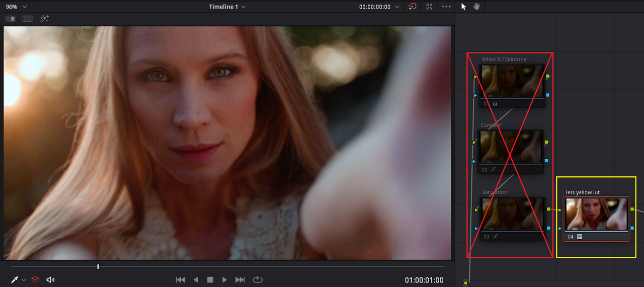Play the clip forward

click(x=225, y=279)
